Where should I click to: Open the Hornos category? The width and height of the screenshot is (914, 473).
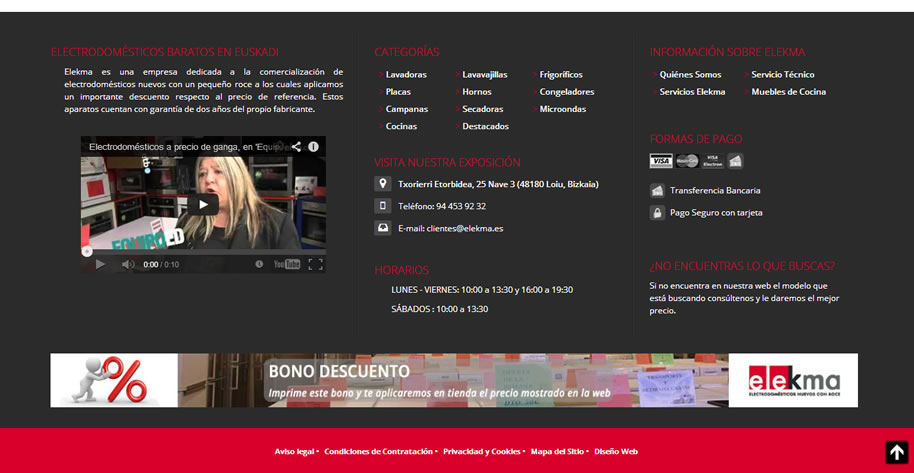(x=477, y=92)
